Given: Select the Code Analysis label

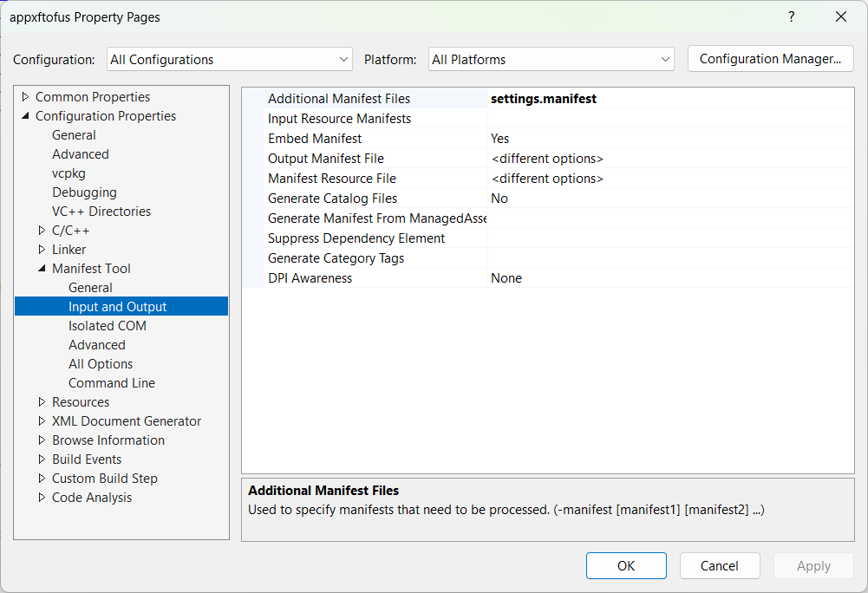Looking at the screenshot, I should coord(92,498).
